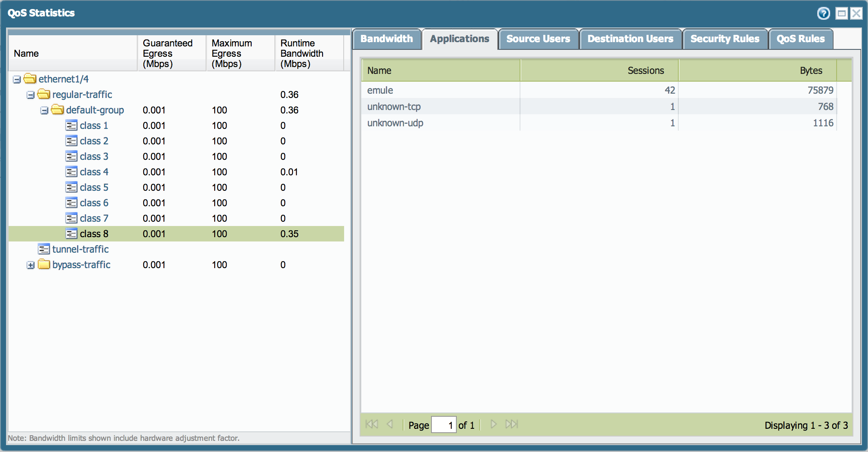
Task: Click the ethernet1/4 folder icon
Action: pos(29,79)
